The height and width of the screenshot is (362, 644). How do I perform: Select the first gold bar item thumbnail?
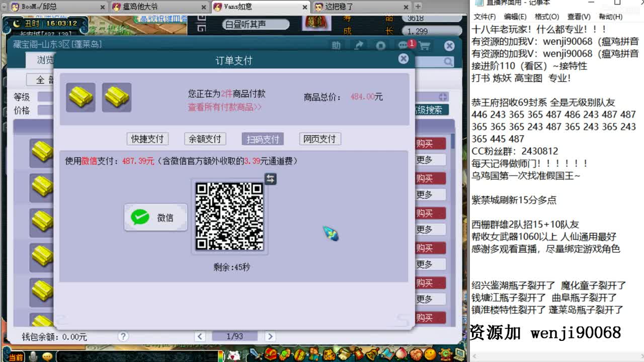pos(80,97)
